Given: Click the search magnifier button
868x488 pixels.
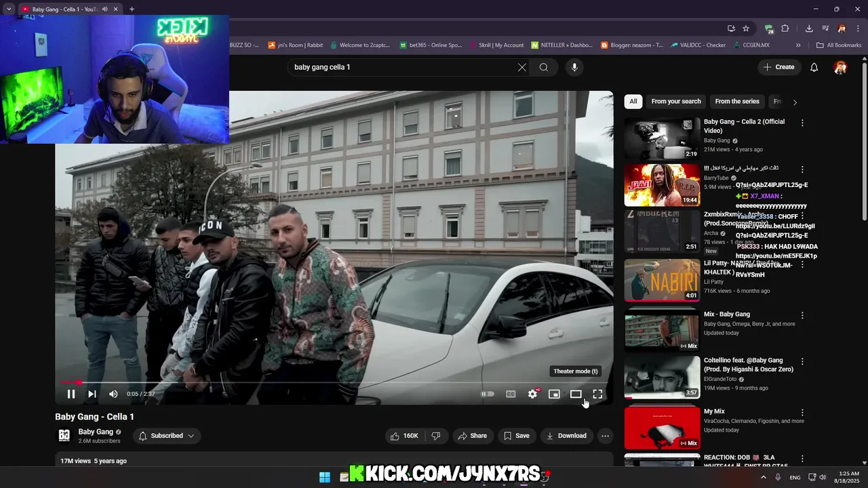Looking at the screenshot, I should [x=544, y=67].
